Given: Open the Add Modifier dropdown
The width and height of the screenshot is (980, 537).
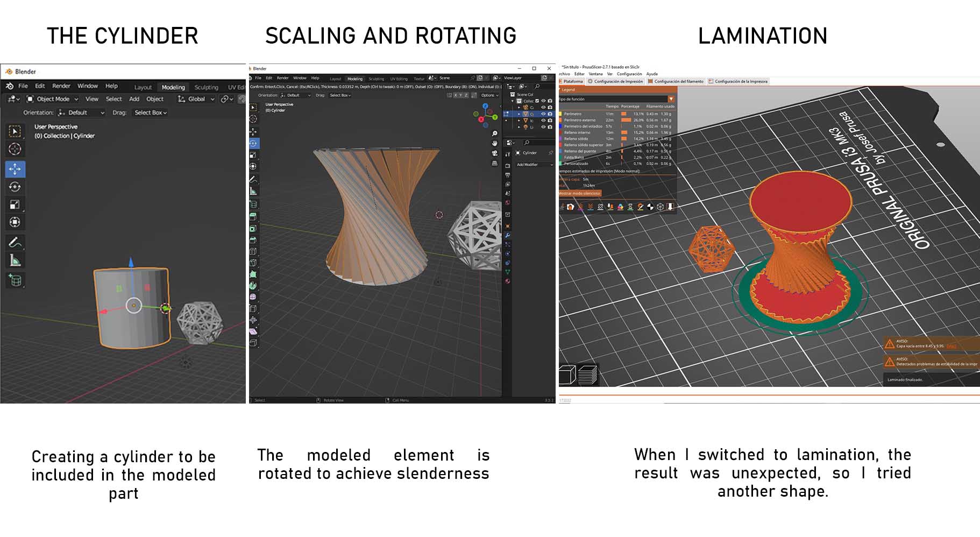Looking at the screenshot, I should point(535,165).
